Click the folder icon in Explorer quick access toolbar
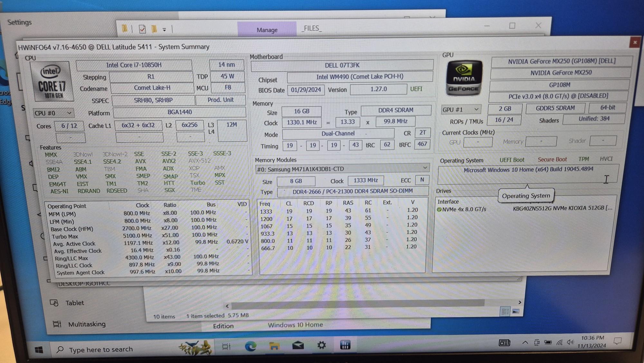 [x=124, y=29]
